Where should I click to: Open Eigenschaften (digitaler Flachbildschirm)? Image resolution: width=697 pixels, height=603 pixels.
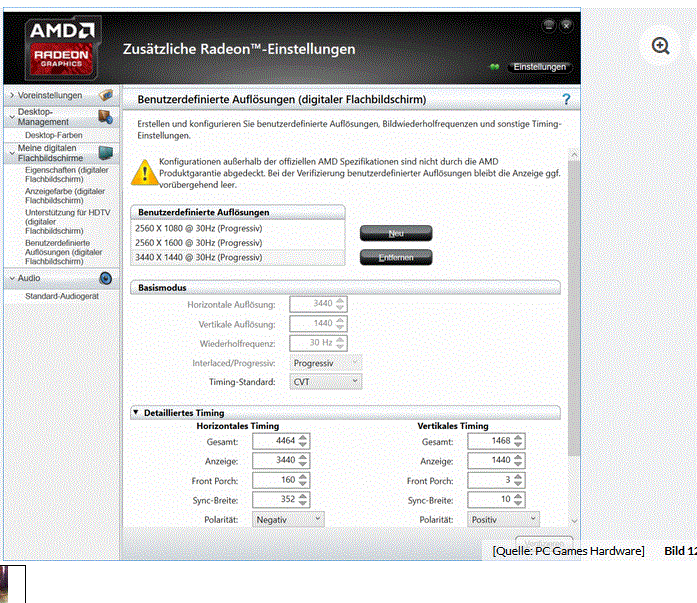coord(67,175)
